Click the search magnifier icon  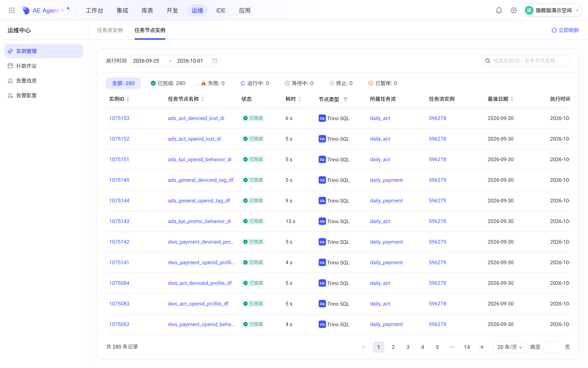(x=487, y=61)
